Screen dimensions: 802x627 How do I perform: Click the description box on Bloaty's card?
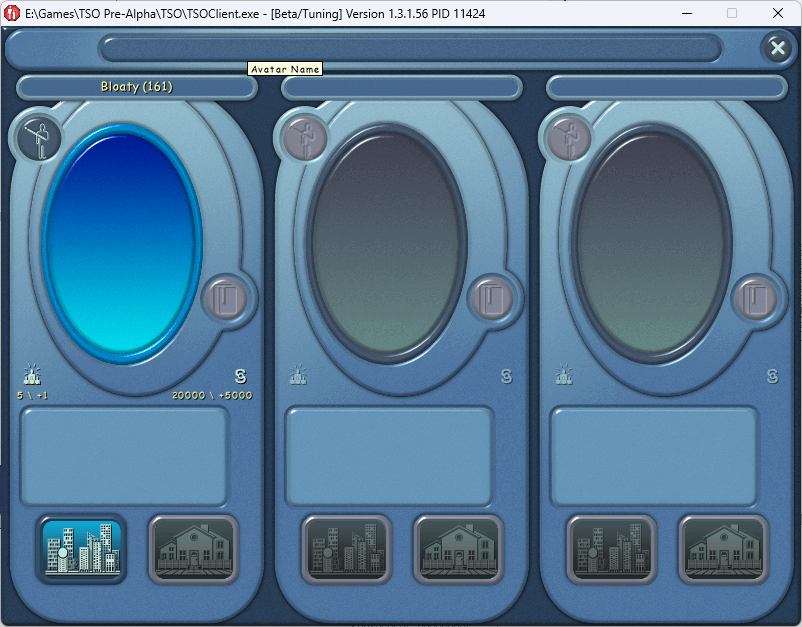pos(124,456)
